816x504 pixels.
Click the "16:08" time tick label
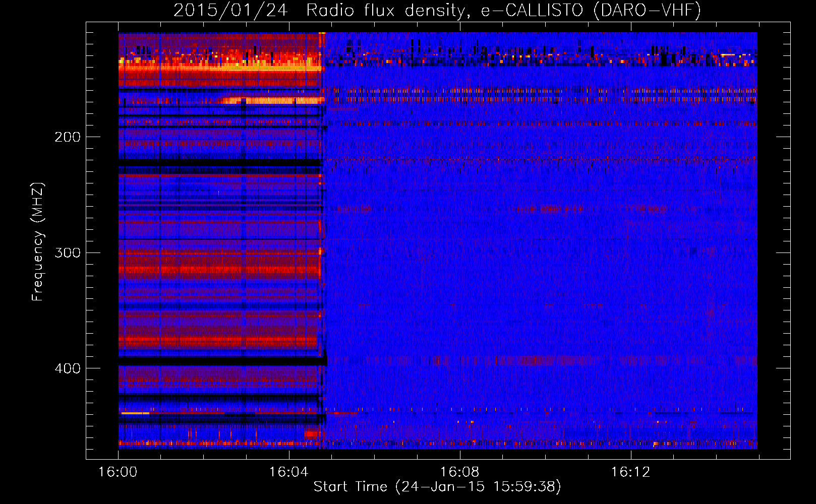459,472
